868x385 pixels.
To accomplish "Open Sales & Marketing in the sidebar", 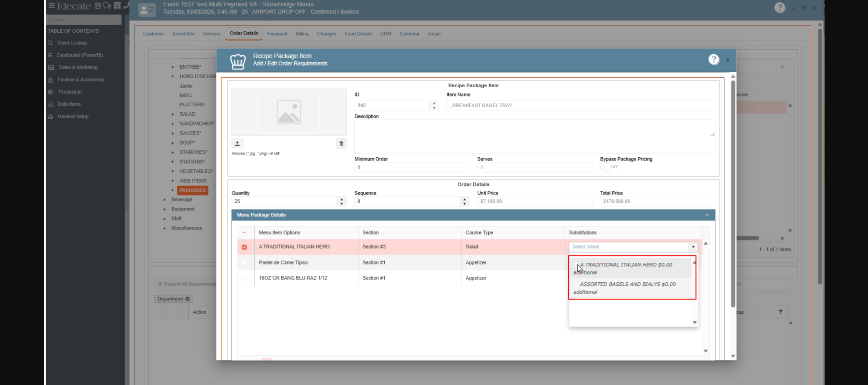I will pyautogui.click(x=78, y=67).
